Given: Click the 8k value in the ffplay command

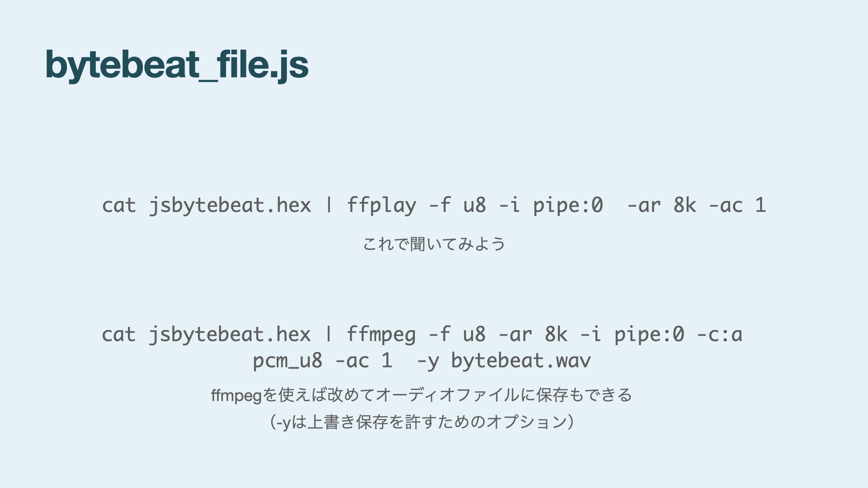Looking at the screenshot, I should 684,206.
